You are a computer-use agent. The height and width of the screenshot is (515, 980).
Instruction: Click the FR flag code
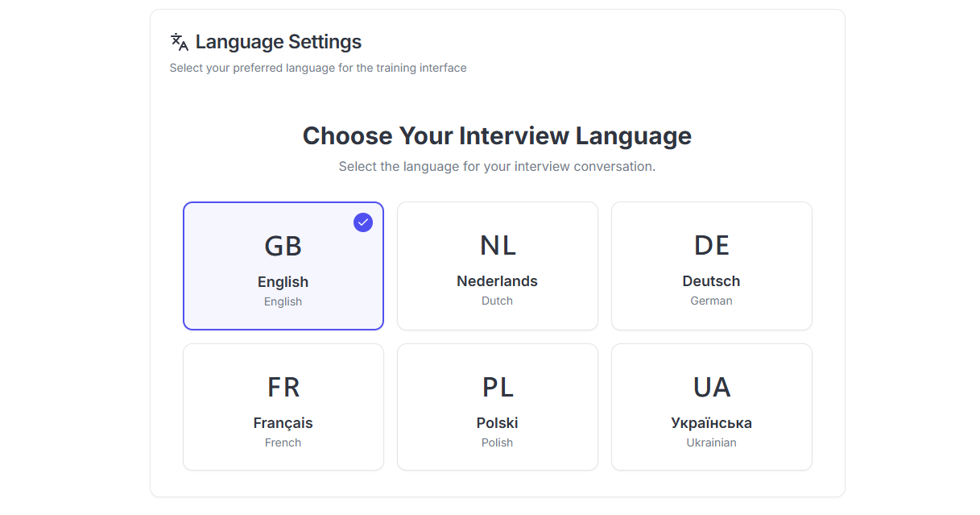[x=283, y=388]
